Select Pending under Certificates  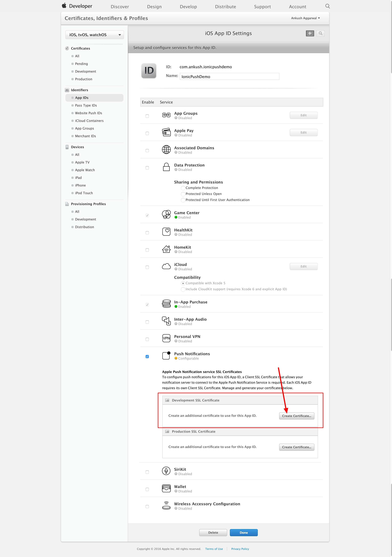click(81, 64)
